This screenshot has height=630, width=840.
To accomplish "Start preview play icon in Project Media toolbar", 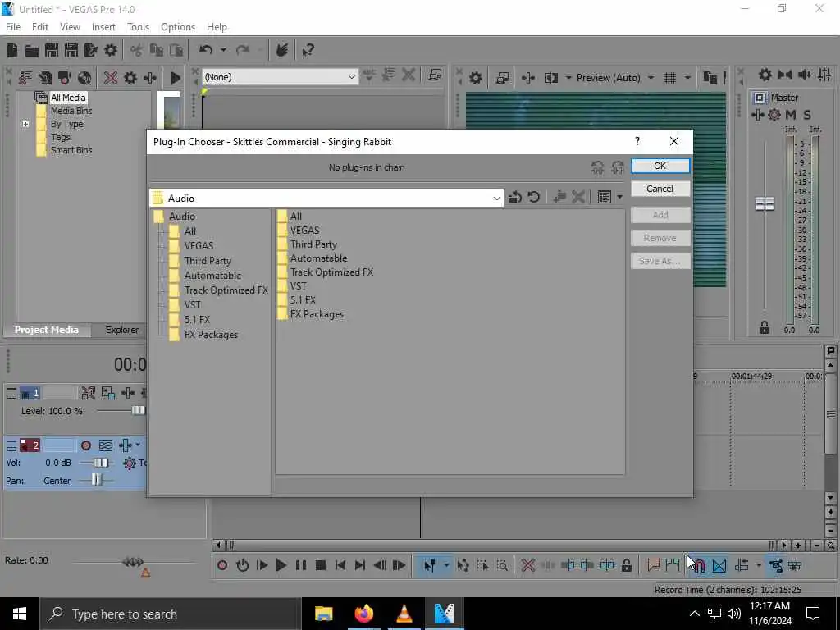I will (x=176, y=78).
